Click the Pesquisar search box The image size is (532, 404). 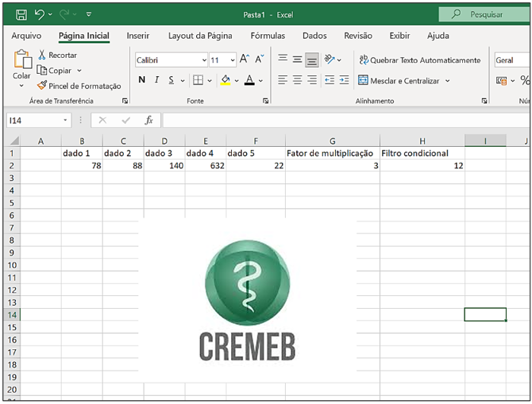tap(481, 14)
